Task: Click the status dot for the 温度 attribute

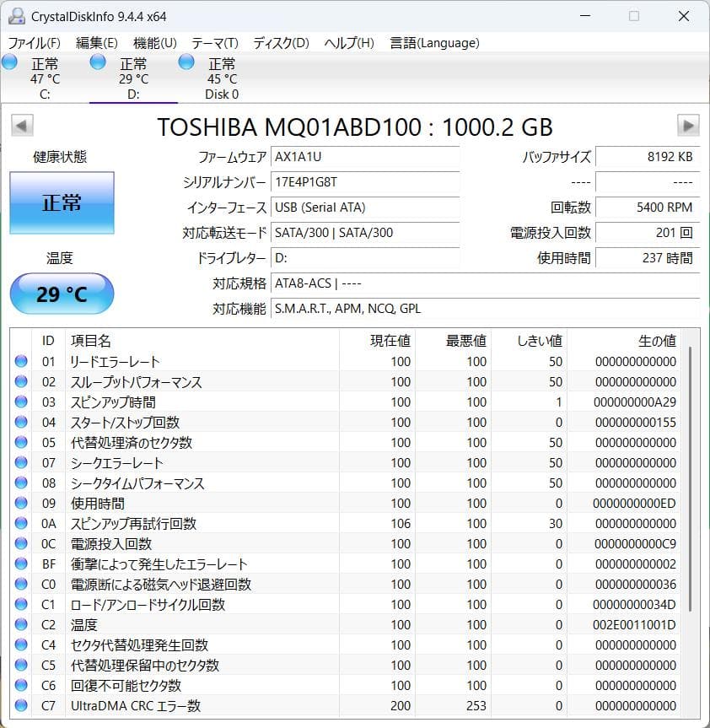Action: point(21,625)
